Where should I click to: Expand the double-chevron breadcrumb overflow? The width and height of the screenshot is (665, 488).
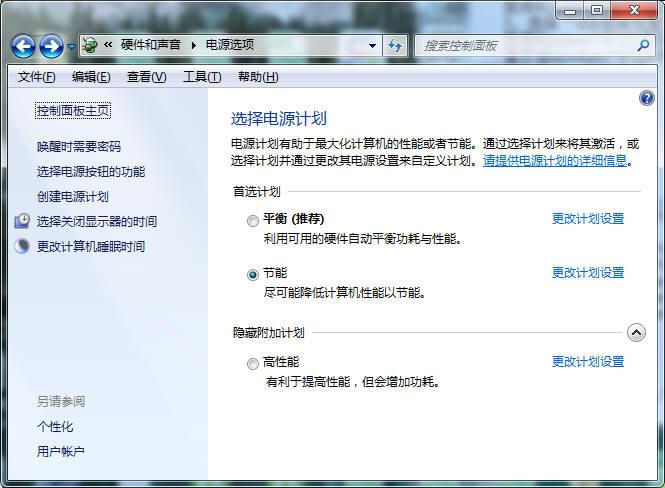click(108, 45)
